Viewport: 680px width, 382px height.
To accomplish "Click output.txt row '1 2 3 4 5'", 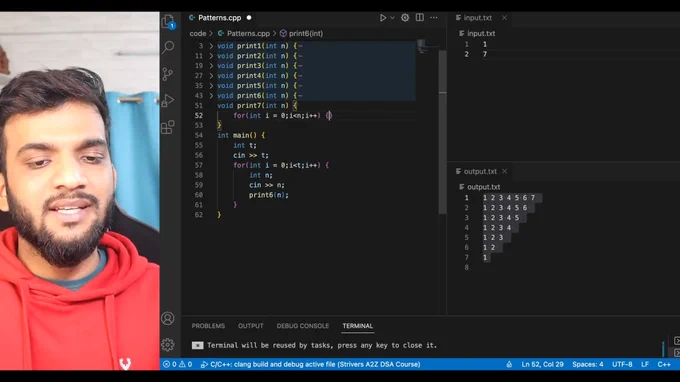I will (x=501, y=218).
